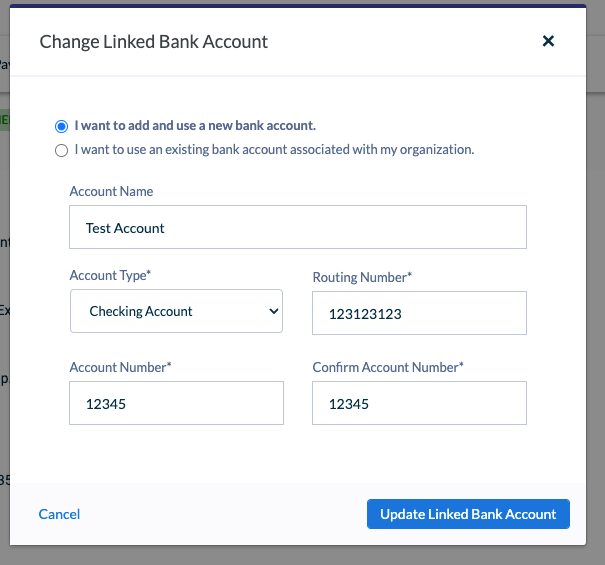Image resolution: width=605 pixels, height=565 pixels.
Task: Open the Account Type dropdown
Action: coord(176,311)
